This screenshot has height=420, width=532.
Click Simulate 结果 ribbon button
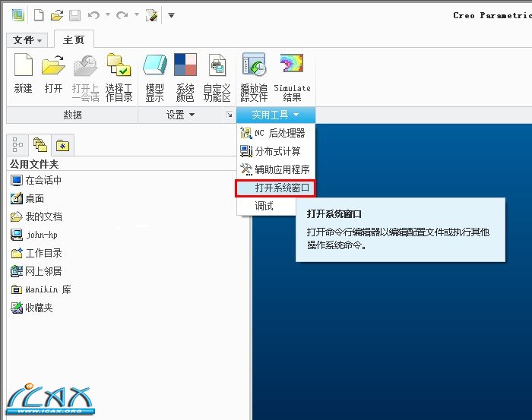tap(292, 77)
